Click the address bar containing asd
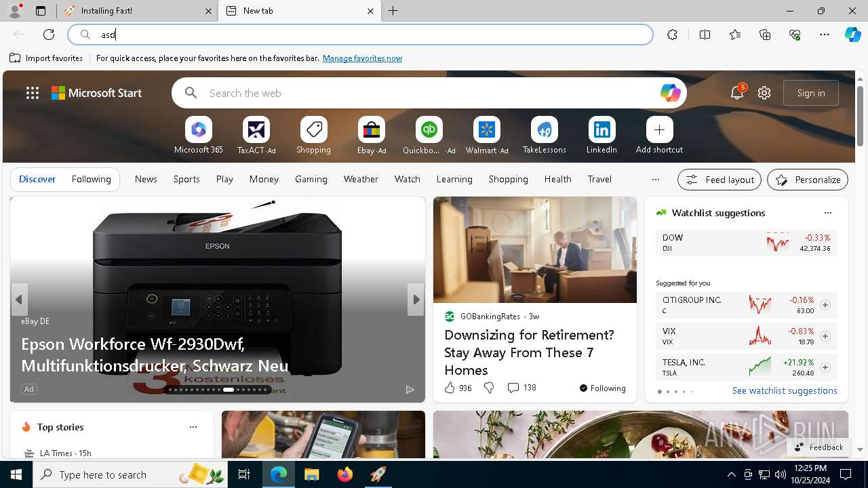868x488 pixels. click(x=360, y=35)
